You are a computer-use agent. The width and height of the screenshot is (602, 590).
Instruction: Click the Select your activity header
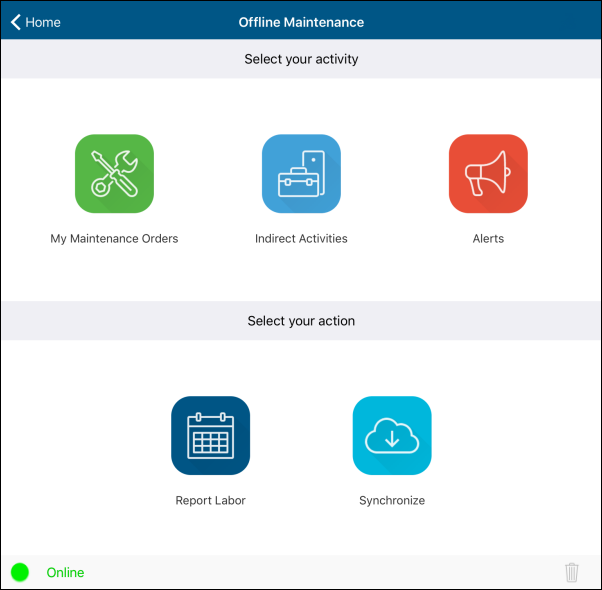(301, 59)
